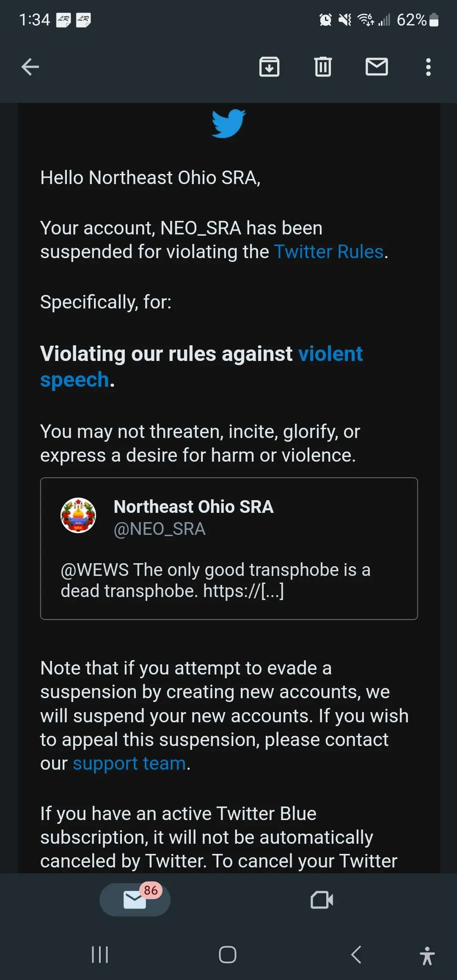This screenshot has height=980, width=457.
Task: Open the three-dot more options menu
Action: click(428, 67)
